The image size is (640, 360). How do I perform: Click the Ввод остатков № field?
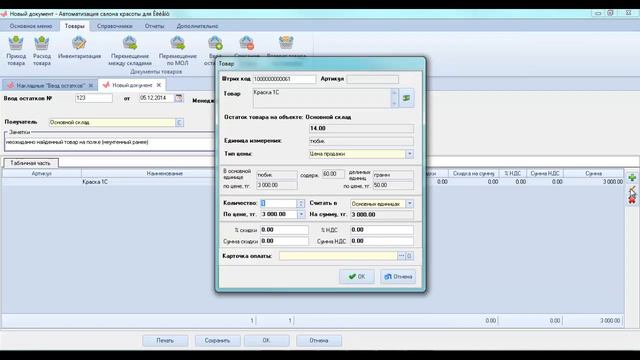point(93,98)
